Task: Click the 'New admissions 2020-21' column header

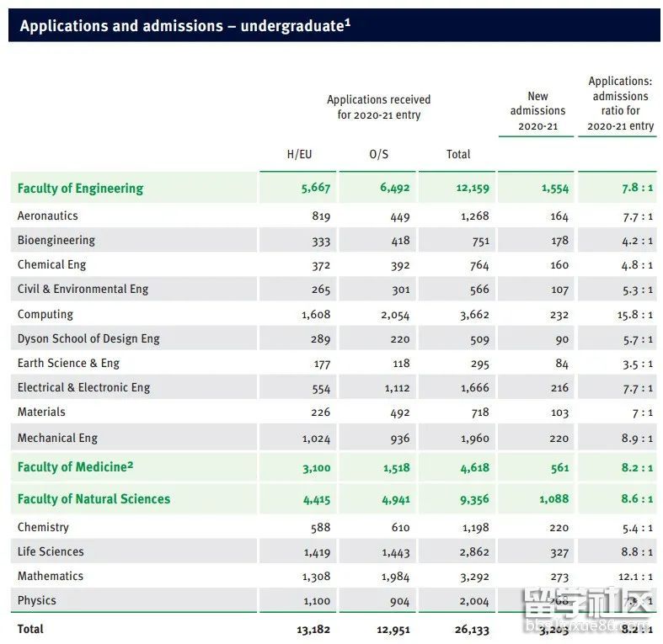Action: [x=537, y=110]
